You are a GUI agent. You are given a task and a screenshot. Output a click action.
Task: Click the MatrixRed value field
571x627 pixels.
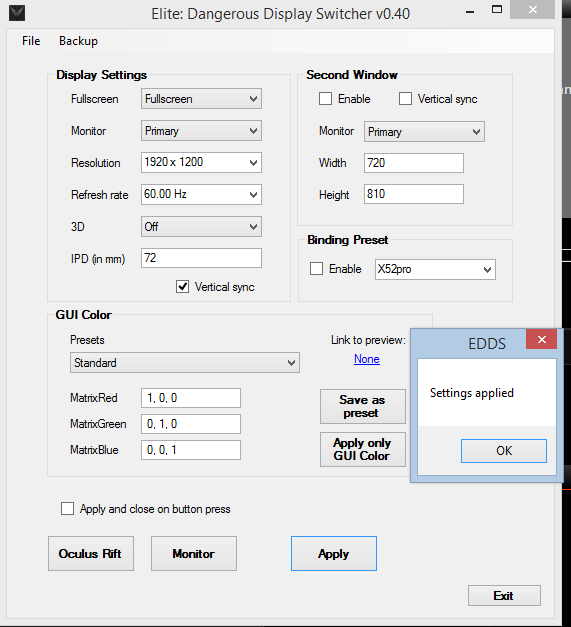pyautogui.click(x=191, y=398)
